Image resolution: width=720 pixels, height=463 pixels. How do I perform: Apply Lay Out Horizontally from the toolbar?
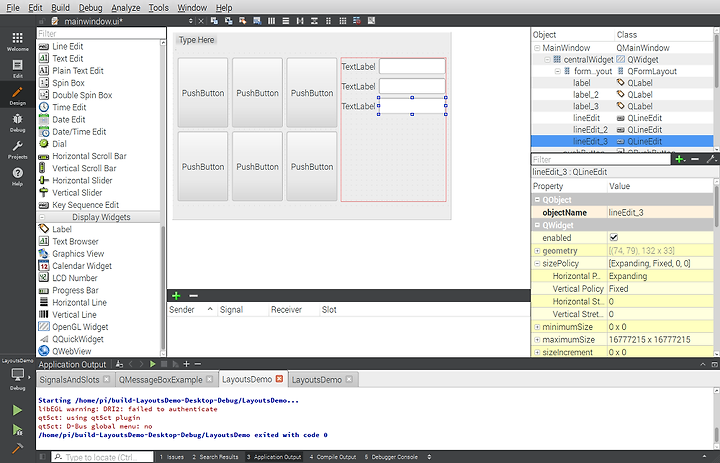[x=271, y=21]
